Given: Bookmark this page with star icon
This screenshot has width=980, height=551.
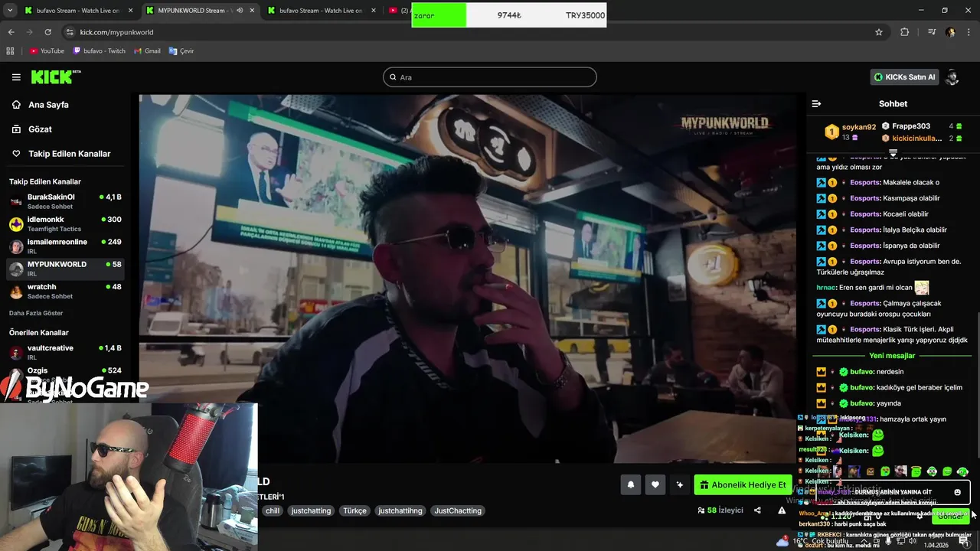Looking at the screenshot, I should (879, 32).
